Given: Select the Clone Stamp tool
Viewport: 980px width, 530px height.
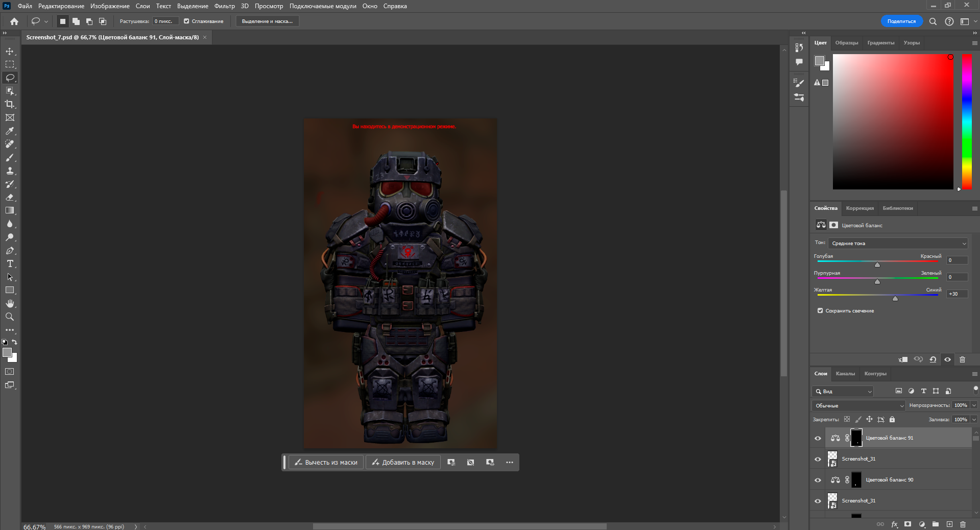Looking at the screenshot, I should 10,171.
